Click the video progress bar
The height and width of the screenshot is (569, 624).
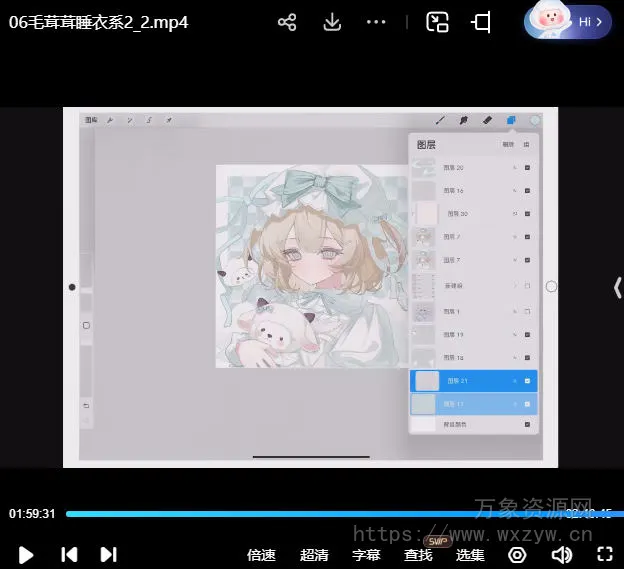click(x=300, y=514)
